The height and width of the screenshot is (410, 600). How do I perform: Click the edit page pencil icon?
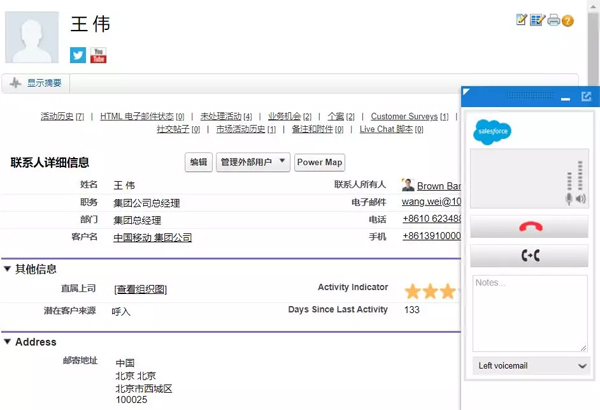[521, 20]
